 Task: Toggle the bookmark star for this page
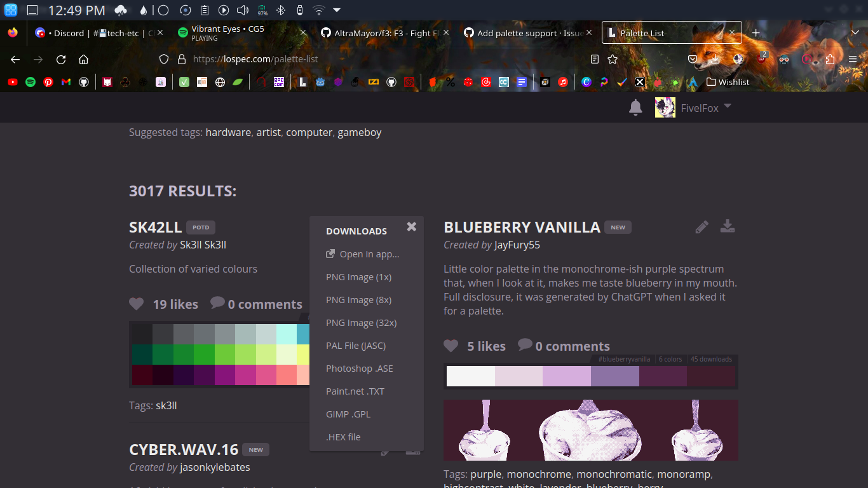612,59
